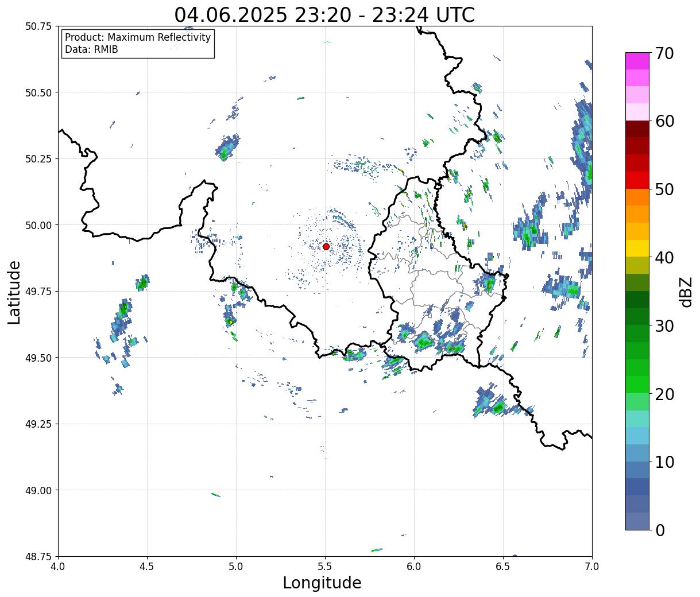Pick the yellow colorbar swatch above 40
Viewport: 700px width, 597px height.
(x=637, y=248)
